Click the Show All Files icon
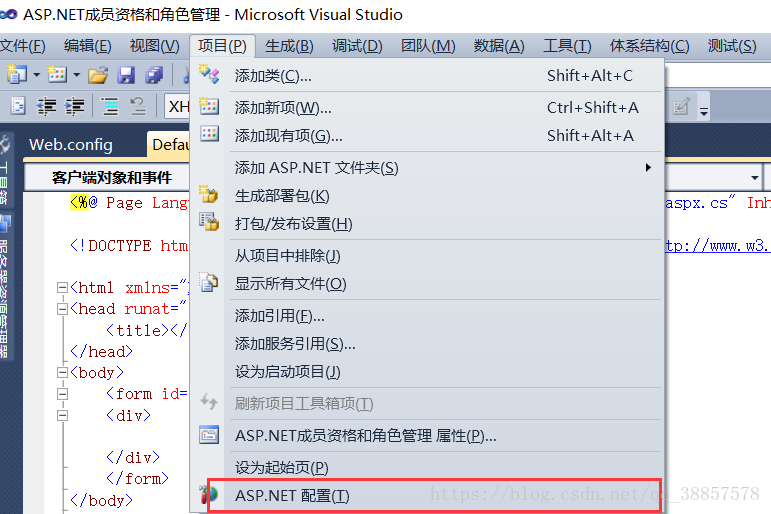The width and height of the screenshot is (771, 514). coord(209,282)
